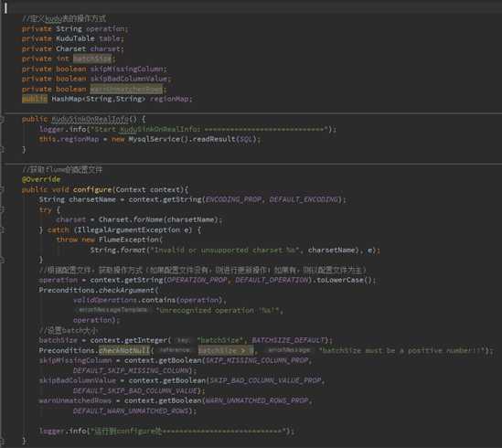Click the comment about setting batch size
The height and width of the screenshot is (448, 502).
[x=69, y=330]
